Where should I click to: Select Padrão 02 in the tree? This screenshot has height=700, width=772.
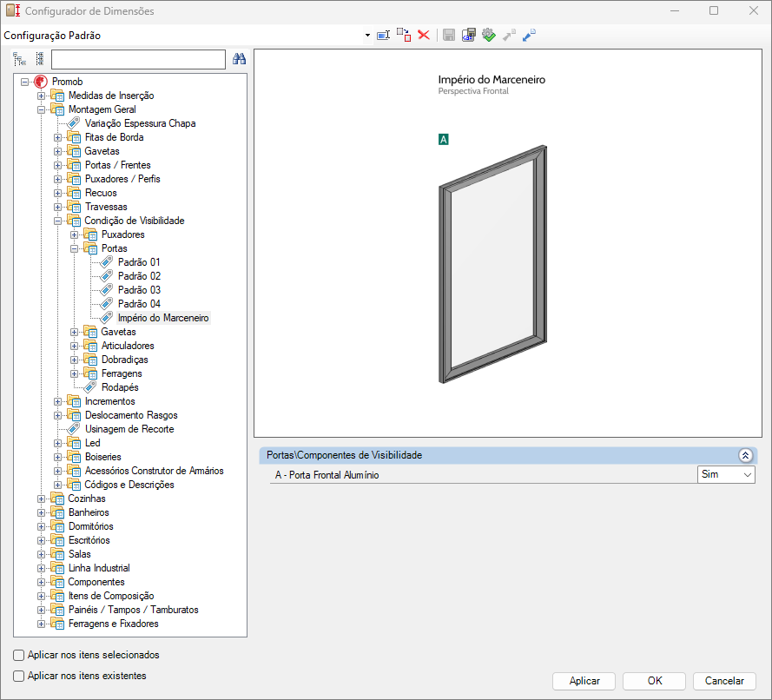click(139, 276)
